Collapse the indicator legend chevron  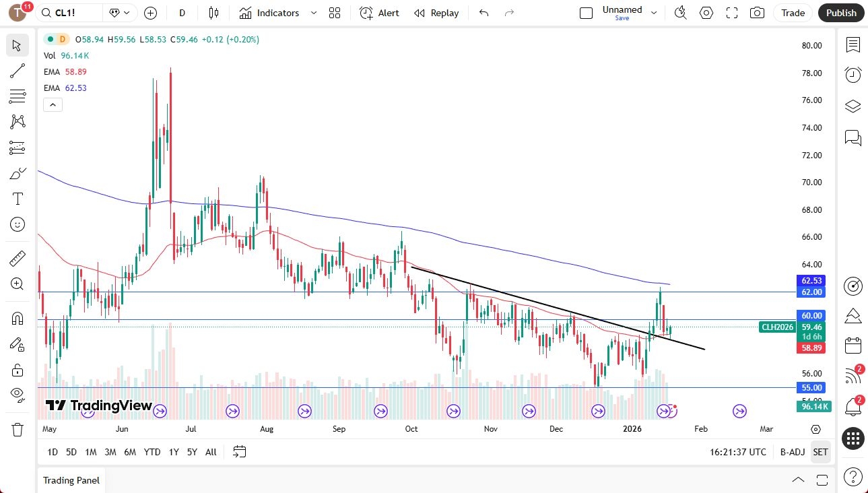53,104
